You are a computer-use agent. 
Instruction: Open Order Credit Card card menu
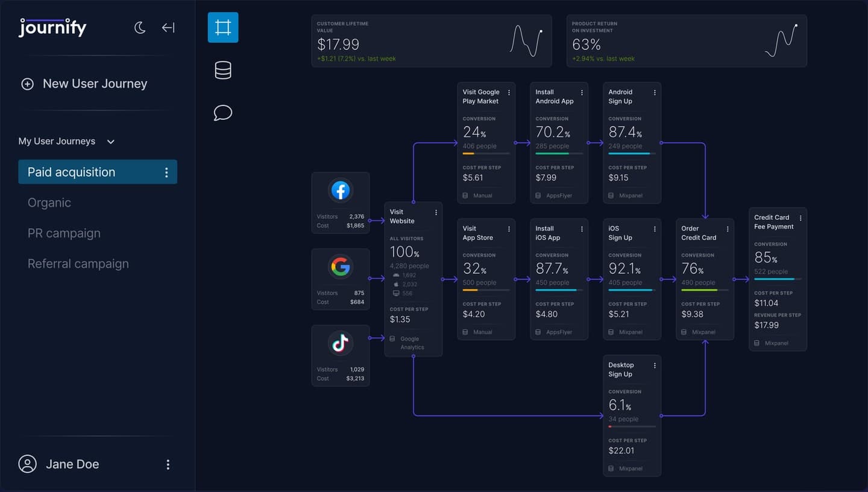pyautogui.click(x=728, y=229)
